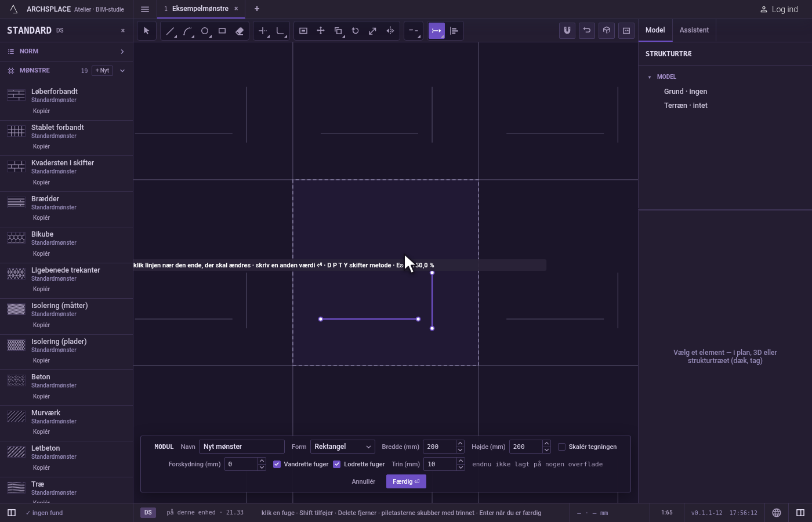The width and height of the screenshot is (812, 522).
Task: Toggle the magnet snapping icon
Action: [x=567, y=30]
